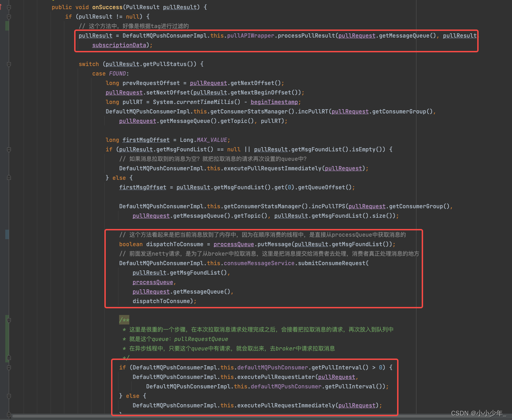
Task: Collapse the 'if (pullResult != null)' block fold marker
Action: (9, 17)
